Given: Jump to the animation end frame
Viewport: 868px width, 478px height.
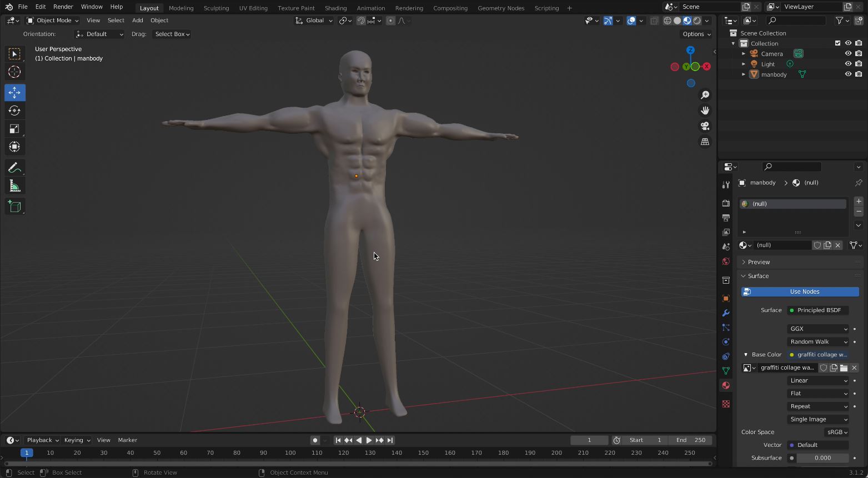Looking at the screenshot, I should pyautogui.click(x=390, y=440).
